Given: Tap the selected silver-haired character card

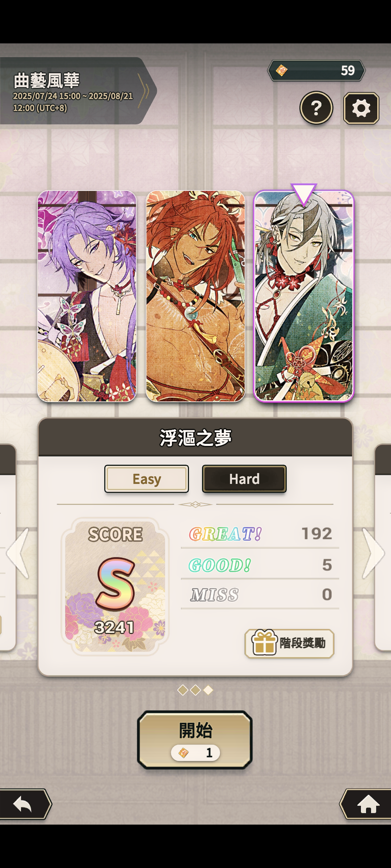Looking at the screenshot, I should 304,296.
